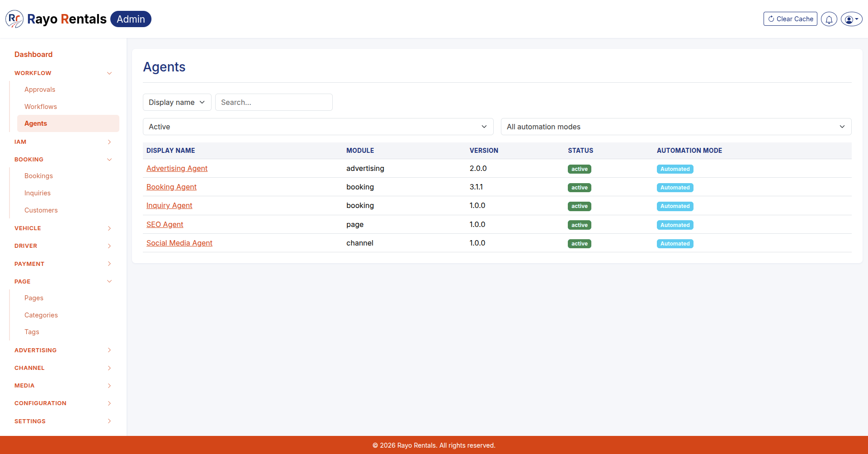
Task: Open the All automation modes dropdown
Action: (x=676, y=127)
